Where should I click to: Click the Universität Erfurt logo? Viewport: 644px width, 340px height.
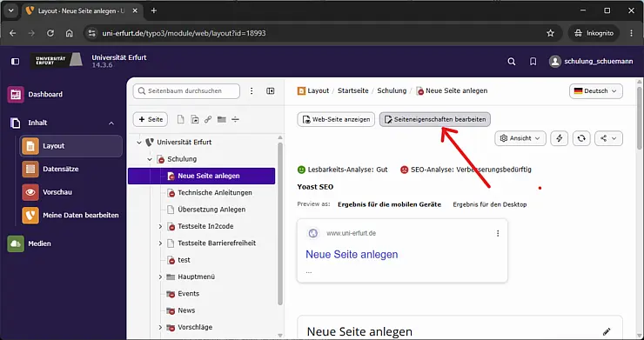click(57, 60)
